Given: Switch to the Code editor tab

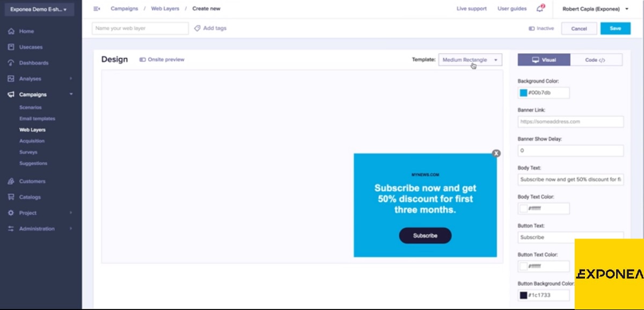Looking at the screenshot, I should pos(596,60).
